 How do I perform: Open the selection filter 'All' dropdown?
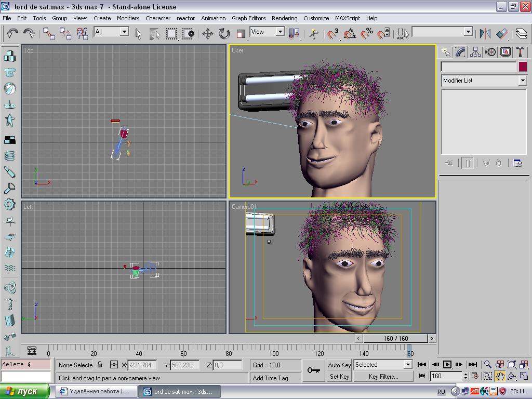[124, 32]
